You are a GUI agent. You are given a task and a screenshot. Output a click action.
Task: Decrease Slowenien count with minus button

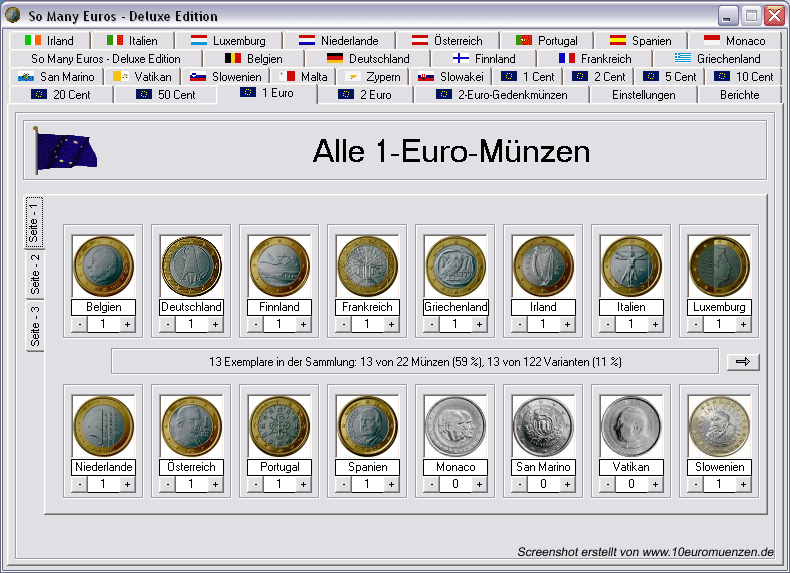click(x=696, y=484)
